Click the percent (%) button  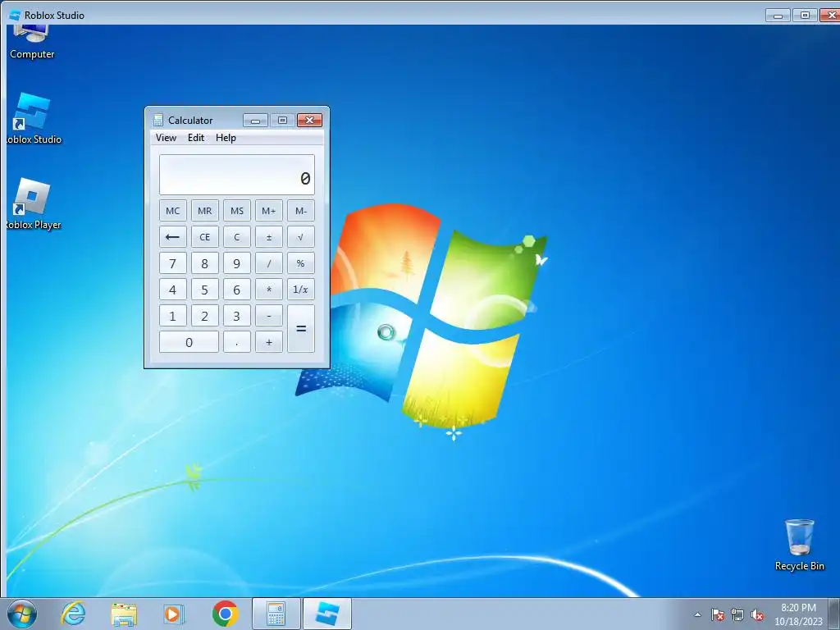(x=300, y=263)
